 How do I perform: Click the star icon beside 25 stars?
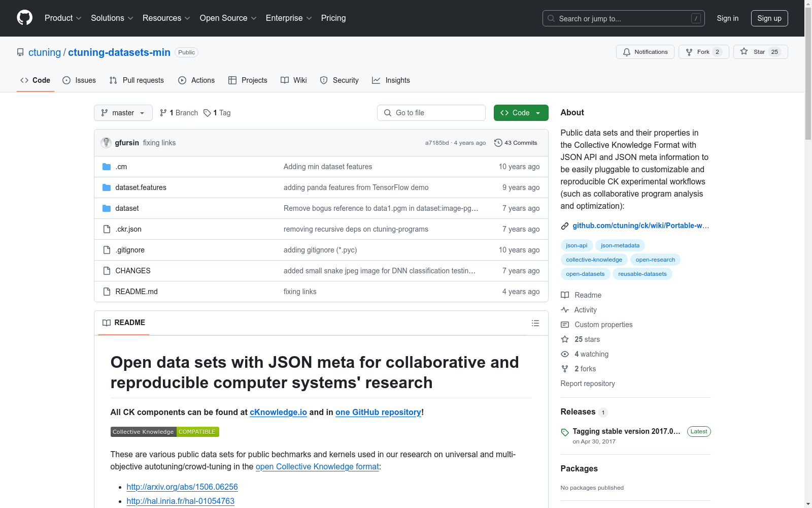click(x=565, y=339)
